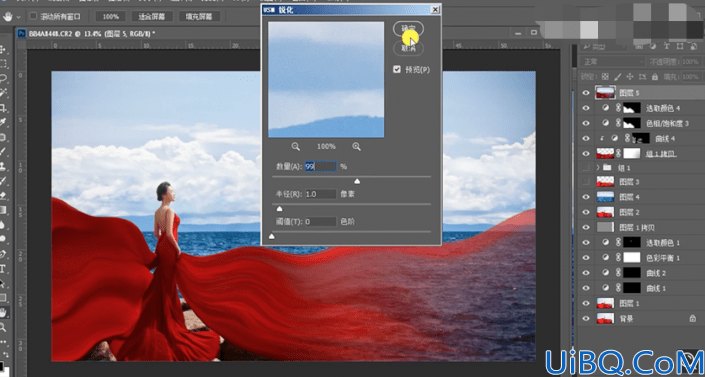
Task: Select the 图层 2 layer thumbnail
Action: coord(605,212)
